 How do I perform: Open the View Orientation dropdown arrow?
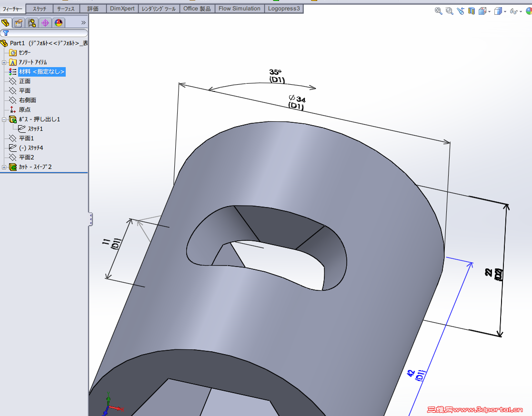point(489,12)
